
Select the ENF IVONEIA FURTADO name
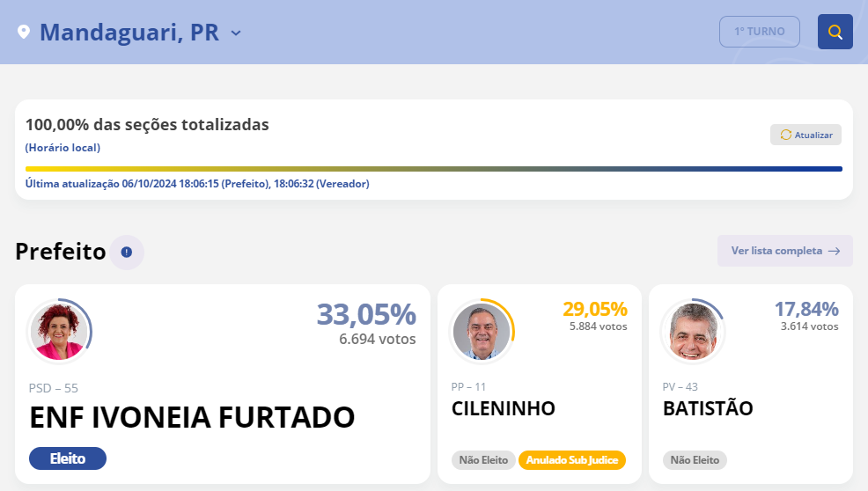pos(192,418)
